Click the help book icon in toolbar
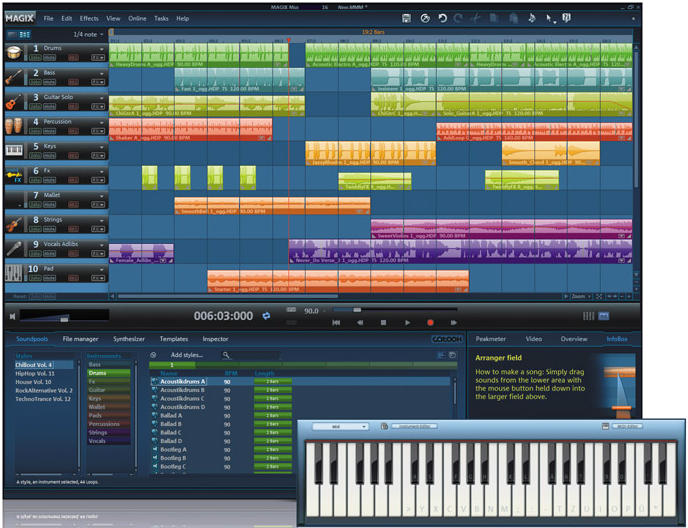The image size is (688, 528). 566,18
